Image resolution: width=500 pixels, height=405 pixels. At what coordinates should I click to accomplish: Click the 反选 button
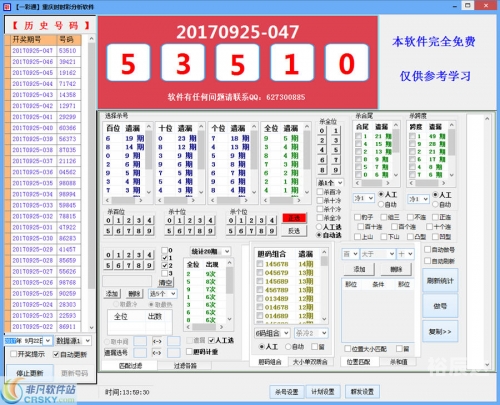click(294, 231)
